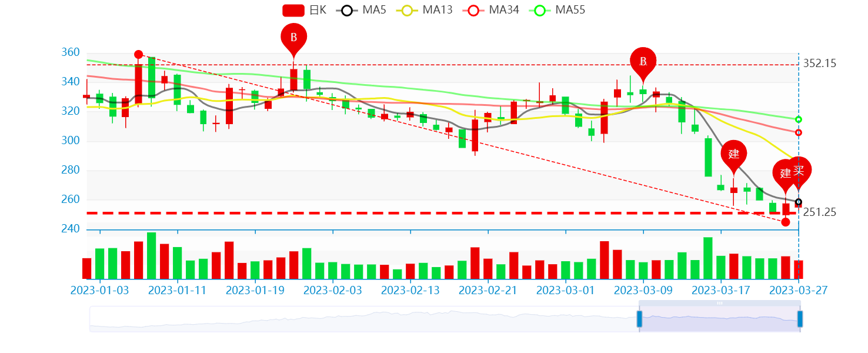This screenshot has height=353, width=868.
Task: Click the 买 marker pin at the right edge
Action: (x=799, y=171)
